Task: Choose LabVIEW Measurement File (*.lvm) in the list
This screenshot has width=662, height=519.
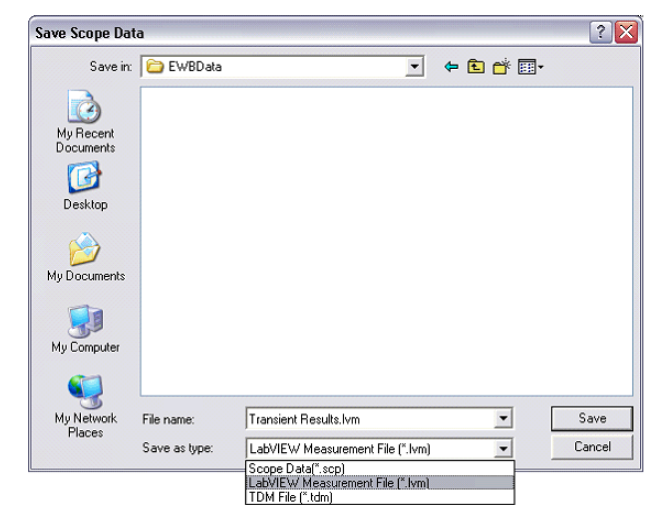Action: pyautogui.click(x=380, y=483)
